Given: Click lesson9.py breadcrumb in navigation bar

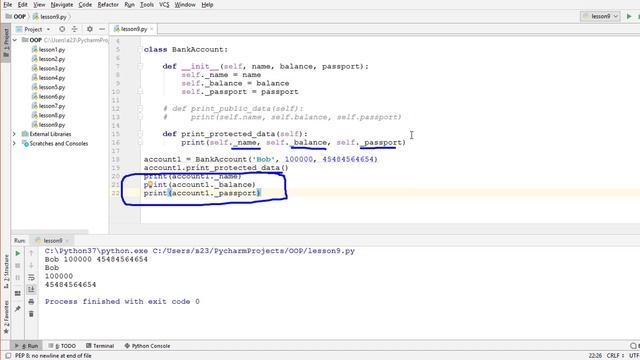Looking at the screenshot, I should click(x=50, y=17).
